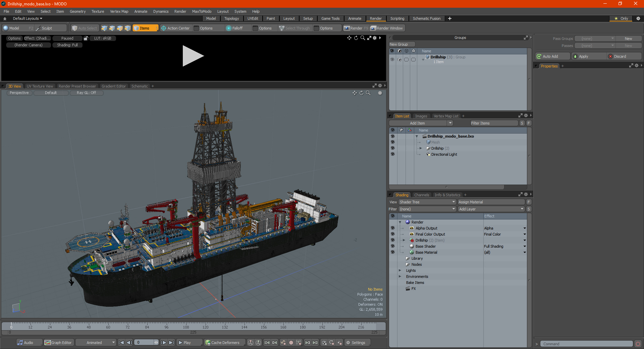Select Materials selection mode icon
Screen dimensions: 644x349
point(127,28)
